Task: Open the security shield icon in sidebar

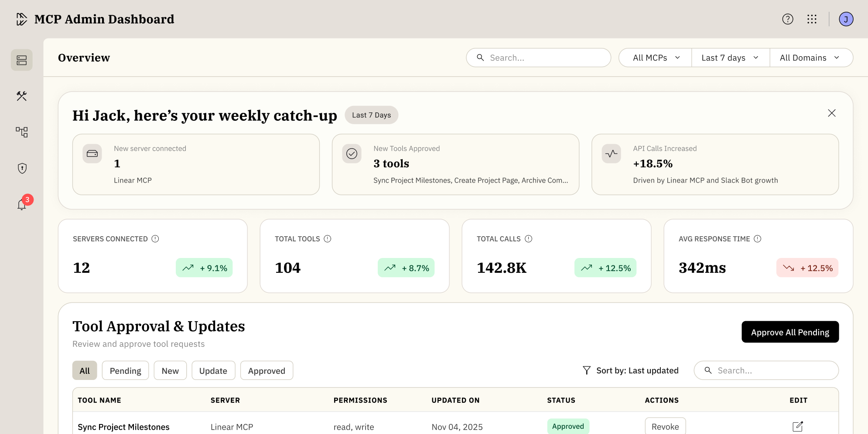Action: tap(22, 168)
